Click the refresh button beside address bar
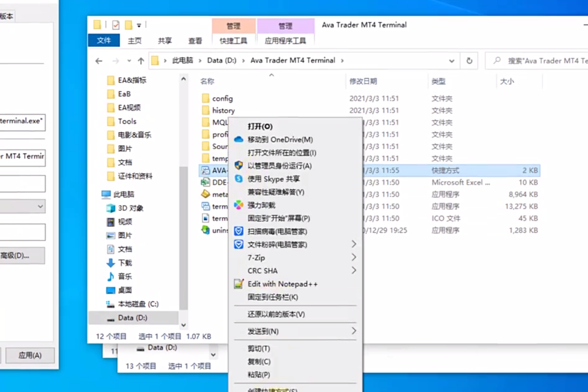588x392 pixels. pyautogui.click(x=469, y=61)
